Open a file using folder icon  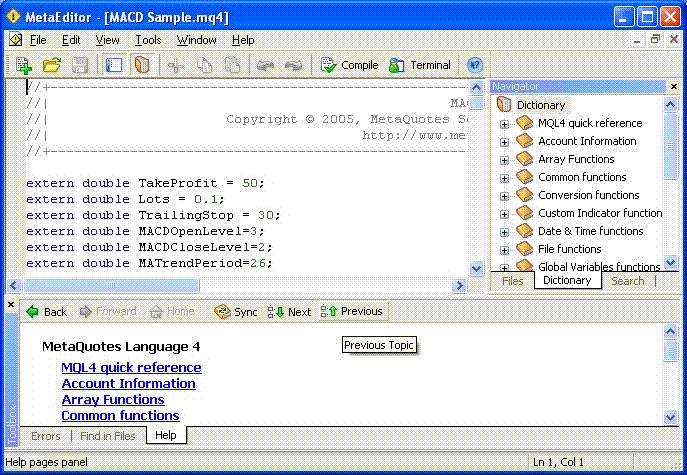click(x=52, y=65)
